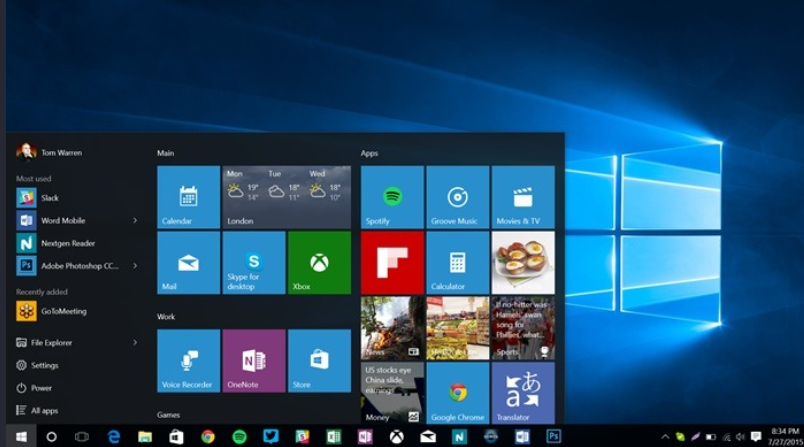
Task: Open OneNote on the taskbar
Action: tap(365, 437)
